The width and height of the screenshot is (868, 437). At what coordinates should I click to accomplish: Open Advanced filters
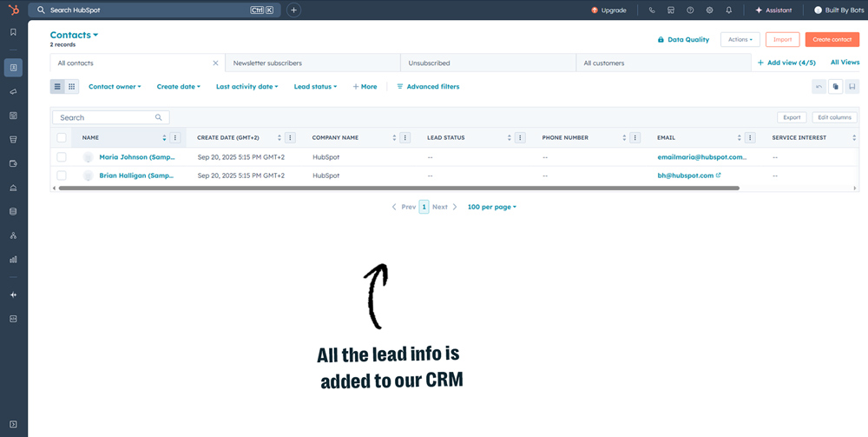pyautogui.click(x=428, y=86)
